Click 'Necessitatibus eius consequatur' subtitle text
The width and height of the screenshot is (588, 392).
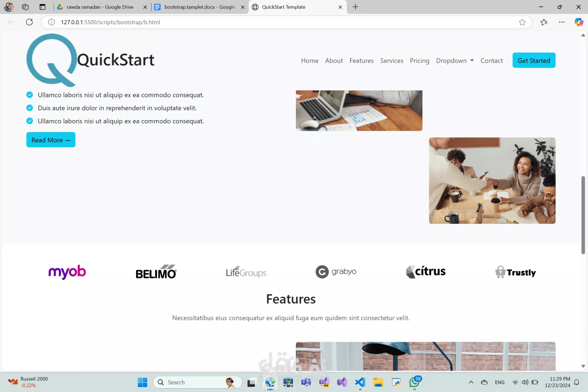[x=291, y=318]
